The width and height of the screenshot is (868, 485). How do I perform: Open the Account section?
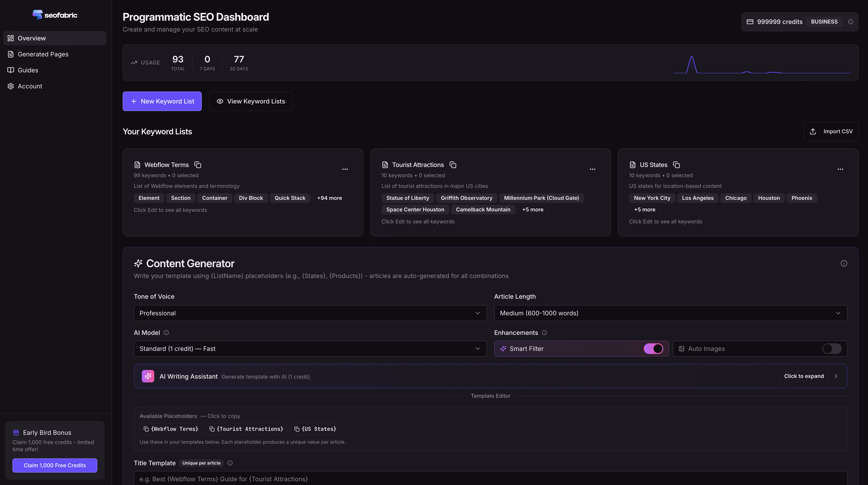coord(30,86)
